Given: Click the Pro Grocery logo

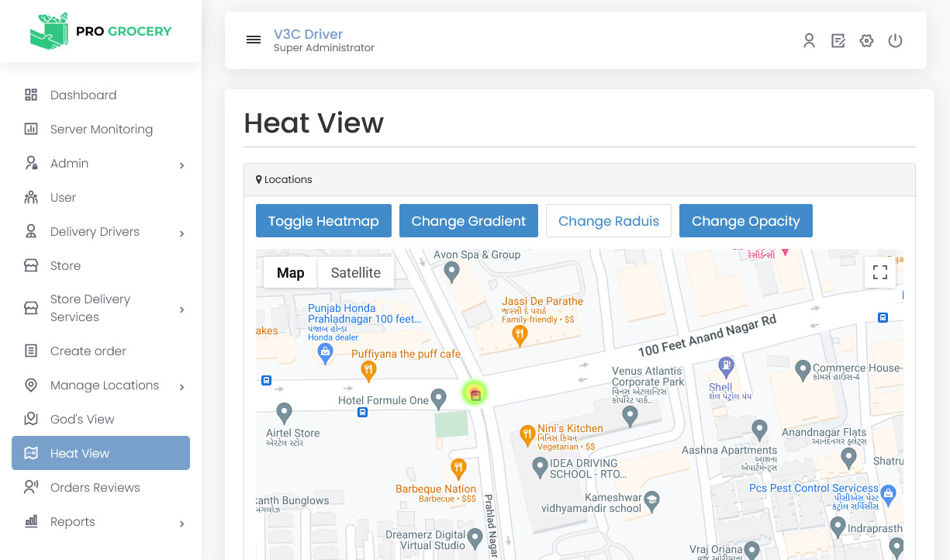Looking at the screenshot, I should (x=101, y=31).
